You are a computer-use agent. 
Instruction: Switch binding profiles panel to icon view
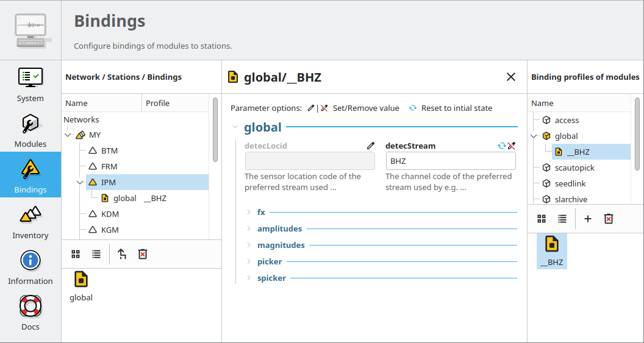[541, 219]
